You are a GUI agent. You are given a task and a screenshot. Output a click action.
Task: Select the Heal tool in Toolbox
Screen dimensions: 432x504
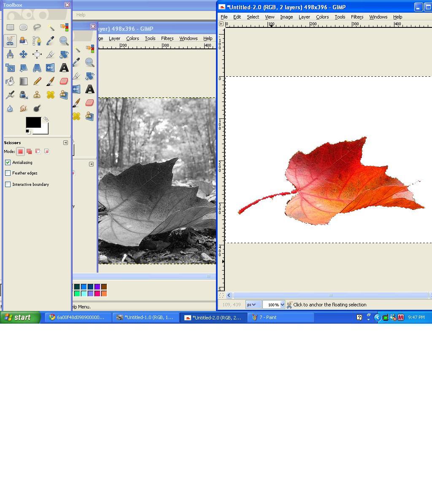[x=51, y=95]
